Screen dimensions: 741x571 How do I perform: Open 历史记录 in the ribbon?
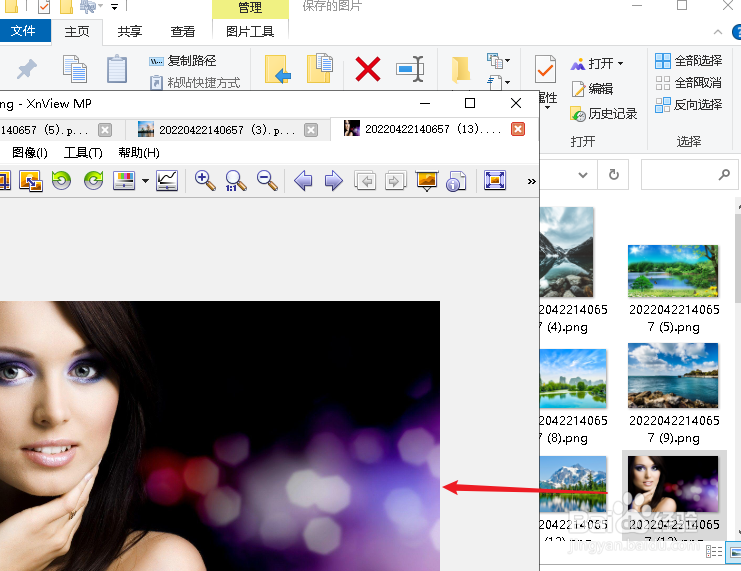[x=604, y=114]
